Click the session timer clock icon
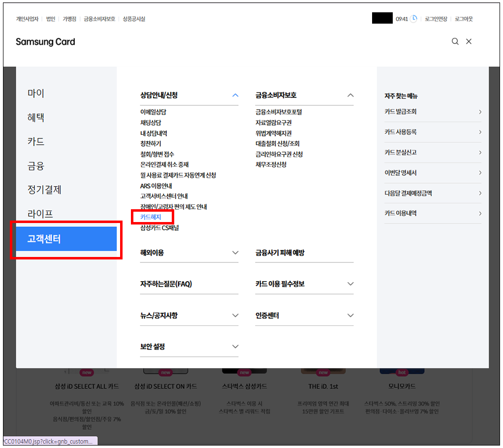 pos(414,19)
